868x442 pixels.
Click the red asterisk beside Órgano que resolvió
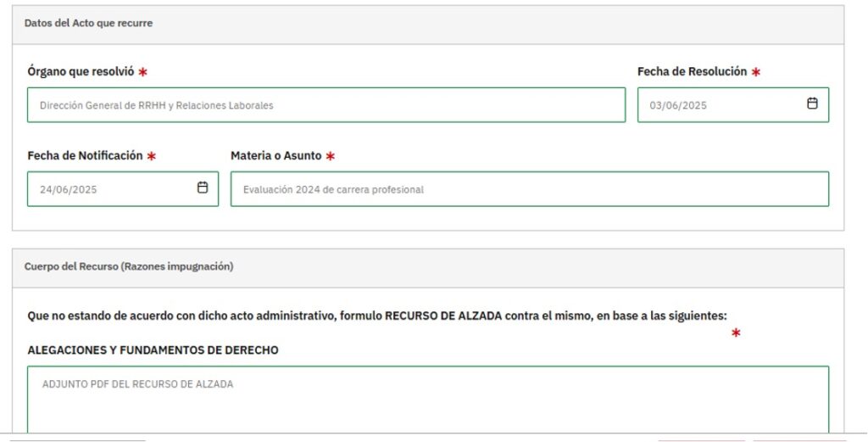pos(142,72)
